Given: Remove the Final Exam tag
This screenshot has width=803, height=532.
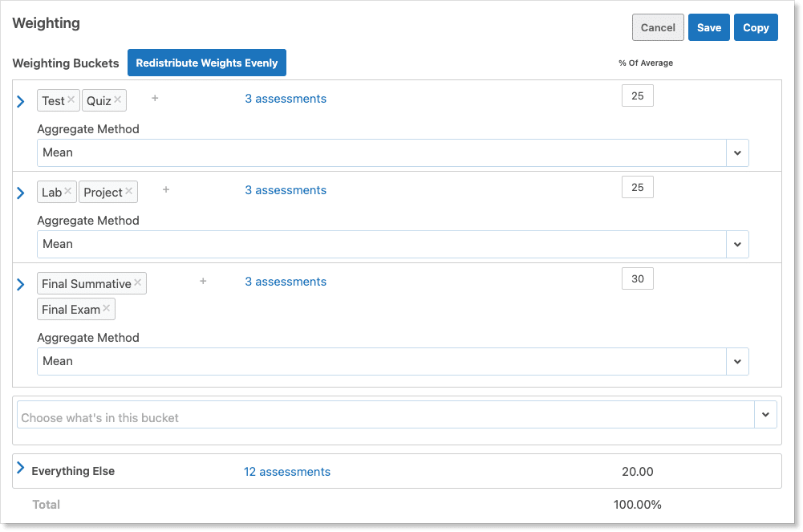Looking at the screenshot, I should (107, 309).
